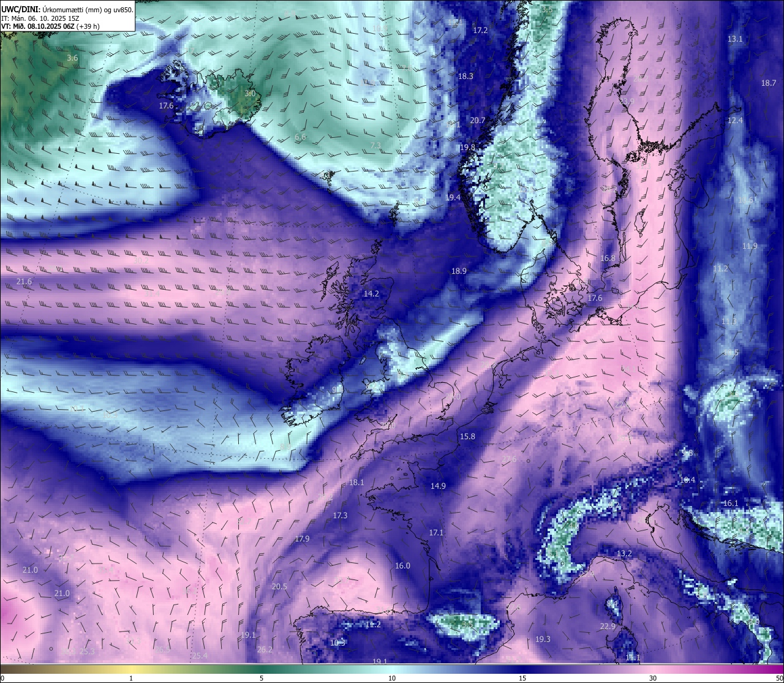
Task: Click the 16.0 value label
Action: [402, 565]
